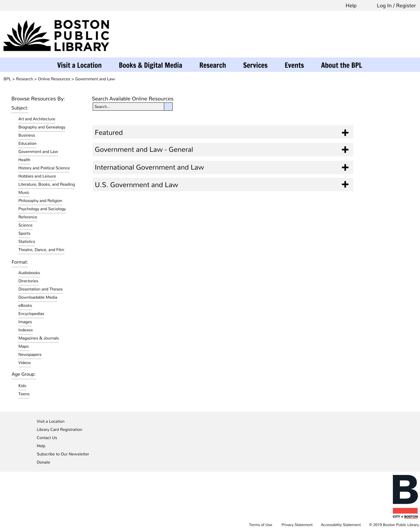
Task: Select Audiobooks format
Action: [x=29, y=273]
